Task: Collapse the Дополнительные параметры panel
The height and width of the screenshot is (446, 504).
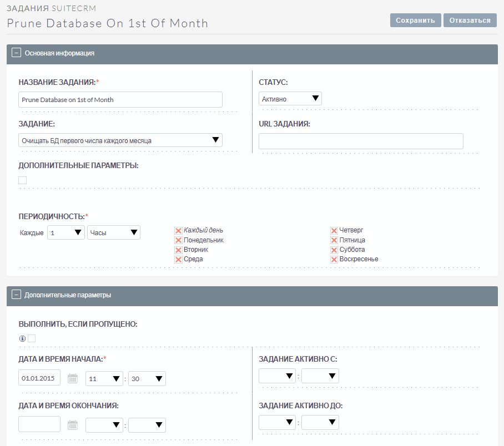Action: (x=16, y=295)
